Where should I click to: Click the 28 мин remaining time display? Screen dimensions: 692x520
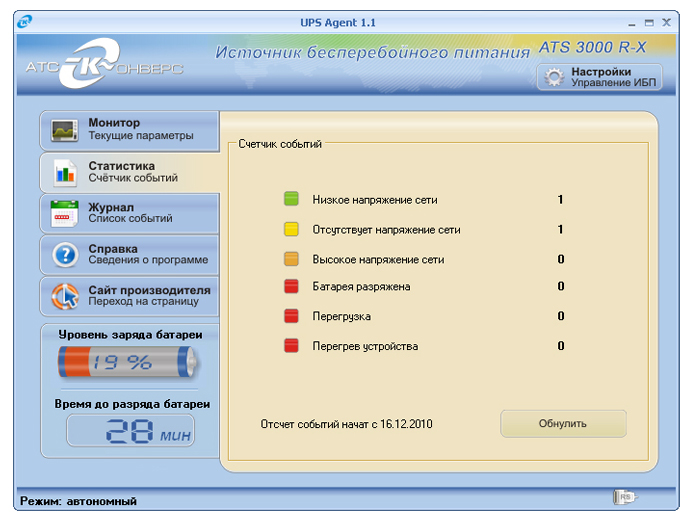coord(131,431)
